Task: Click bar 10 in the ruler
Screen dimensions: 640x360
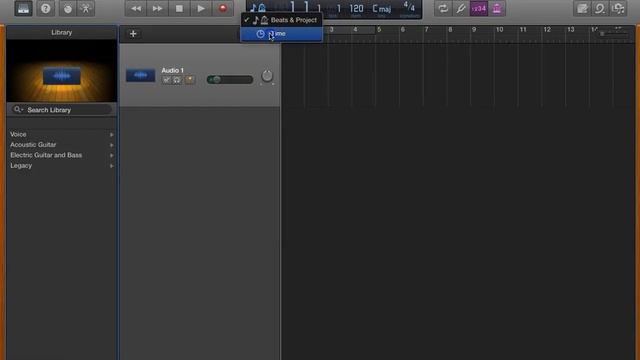Action: pos(499,29)
